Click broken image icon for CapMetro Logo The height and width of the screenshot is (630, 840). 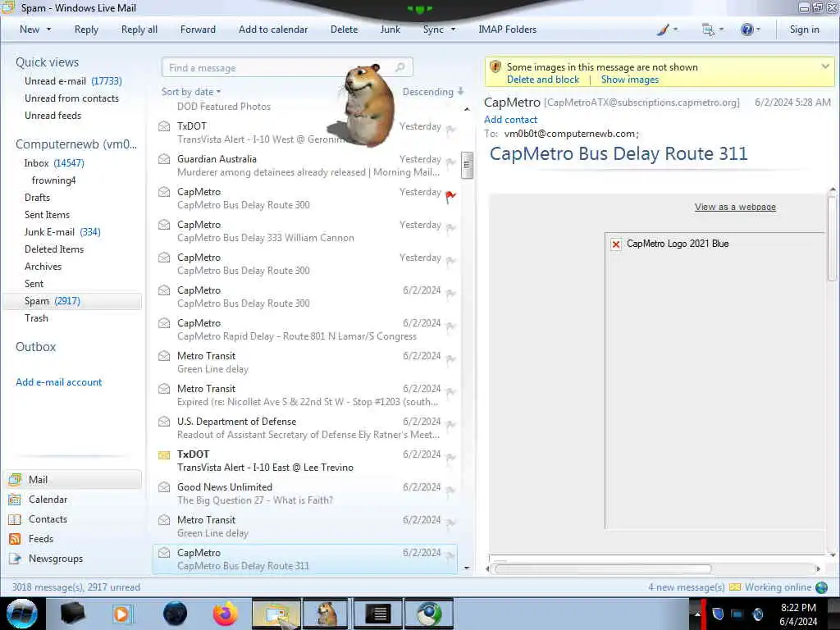(x=615, y=244)
